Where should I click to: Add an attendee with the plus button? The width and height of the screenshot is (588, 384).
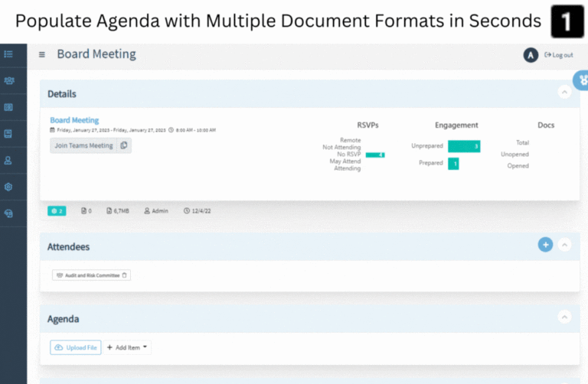tap(545, 245)
